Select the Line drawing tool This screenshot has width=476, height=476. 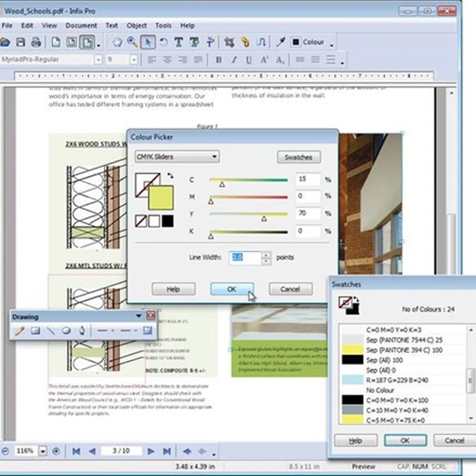(51, 330)
